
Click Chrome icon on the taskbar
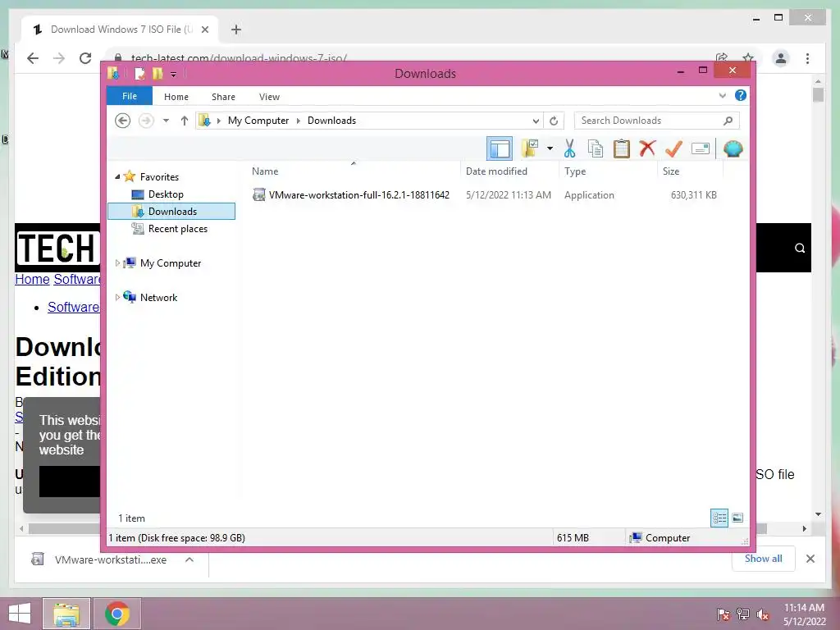point(117,614)
